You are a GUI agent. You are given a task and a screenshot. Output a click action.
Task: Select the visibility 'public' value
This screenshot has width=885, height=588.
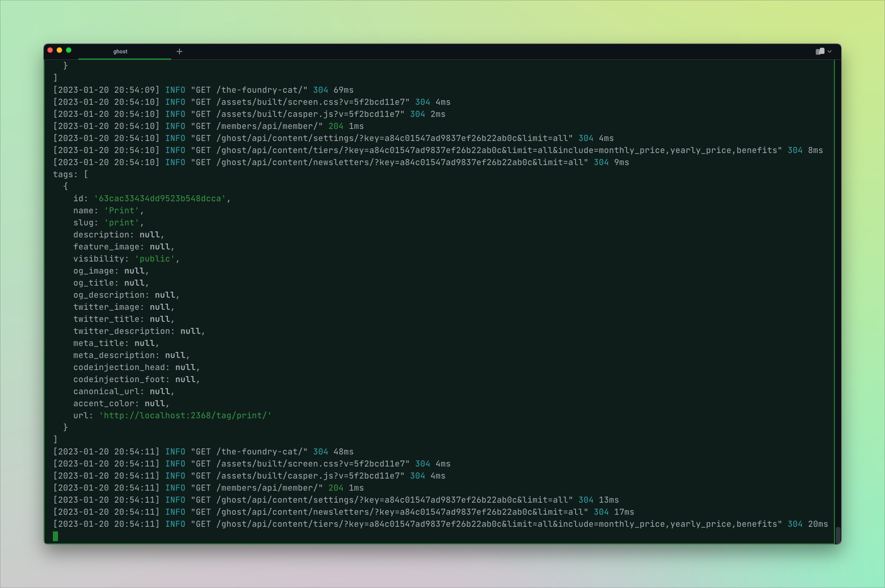pos(155,259)
